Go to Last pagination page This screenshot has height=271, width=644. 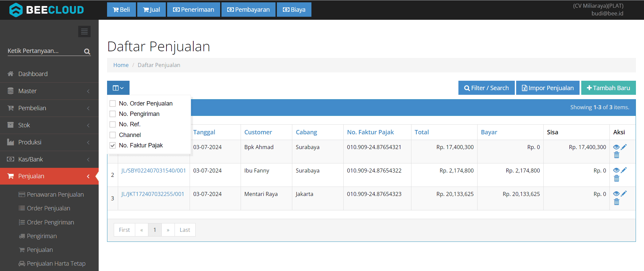click(185, 230)
